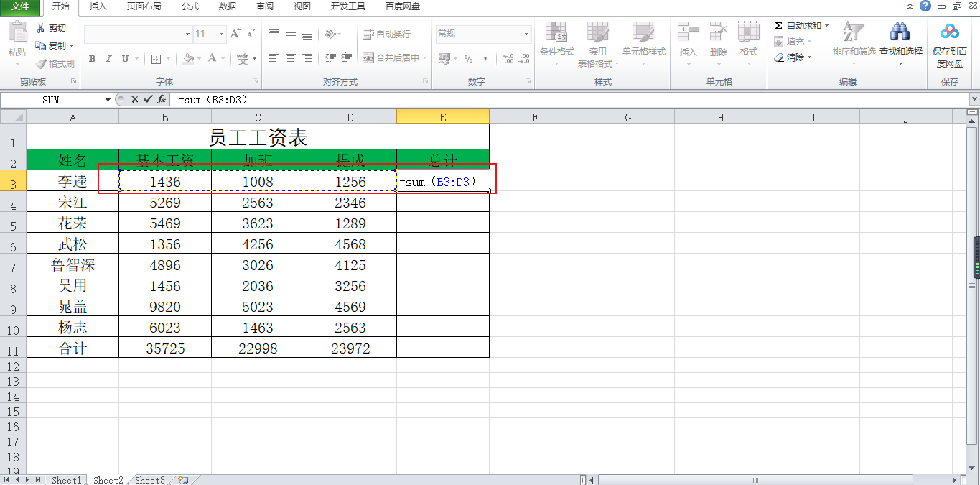The height and width of the screenshot is (485, 980).
Task: Click the Insert cells (插入) icon
Action: point(689,32)
